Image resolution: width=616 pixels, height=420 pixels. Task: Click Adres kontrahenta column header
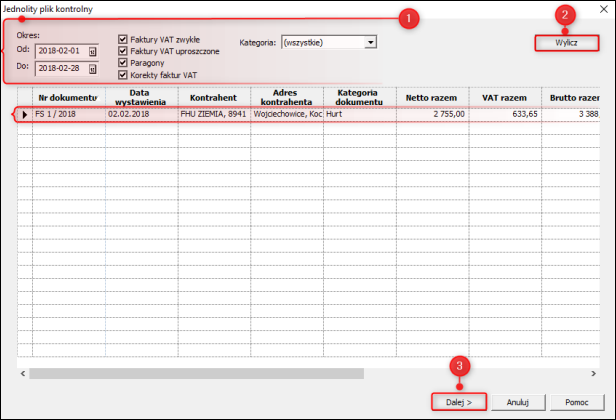[x=287, y=97]
